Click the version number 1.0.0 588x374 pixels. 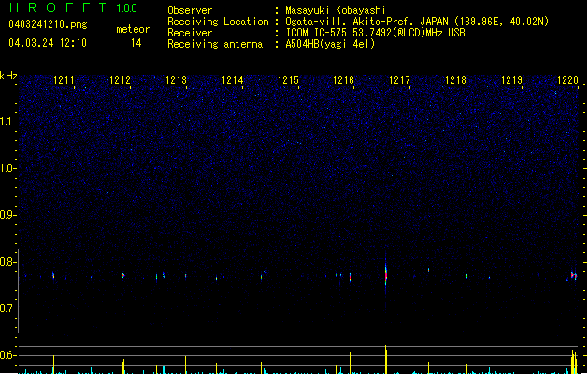pos(126,8)
